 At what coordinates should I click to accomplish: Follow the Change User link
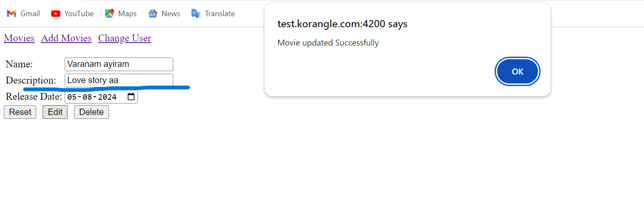(125, 38)
